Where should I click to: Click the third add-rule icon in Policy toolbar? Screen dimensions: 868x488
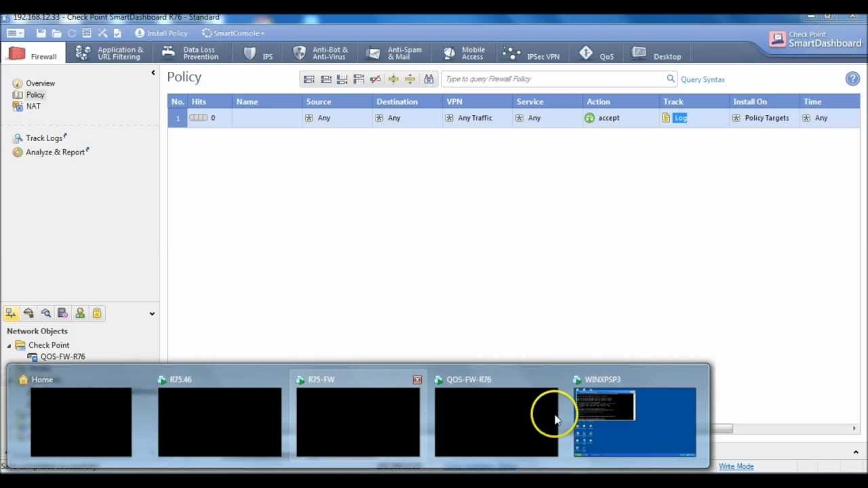tap(342, 79)
